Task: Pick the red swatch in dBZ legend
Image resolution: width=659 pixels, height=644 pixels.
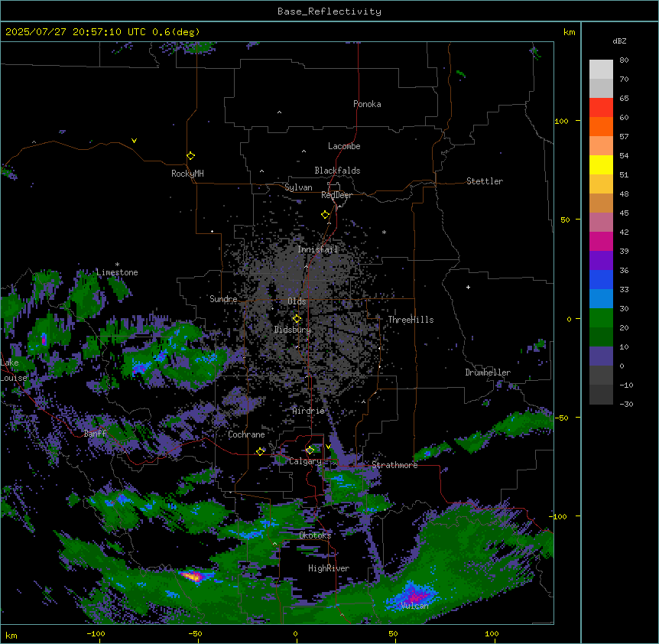Action: 601,108
